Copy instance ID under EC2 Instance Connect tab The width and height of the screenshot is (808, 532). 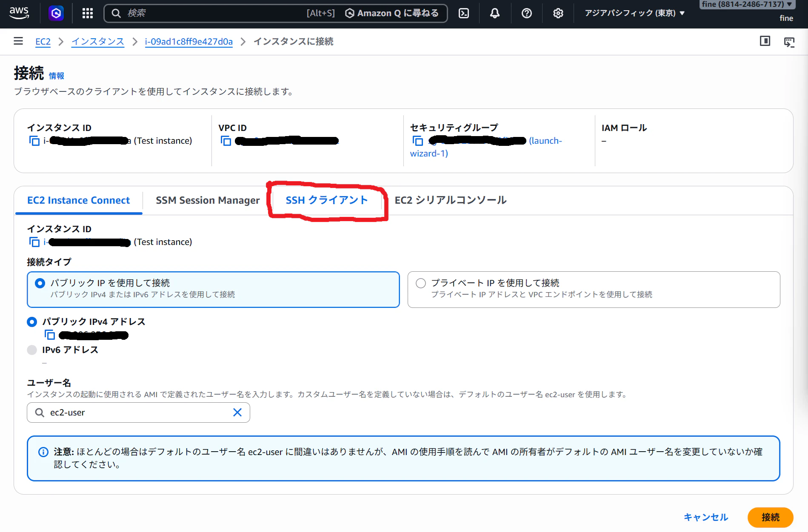pos(34,242)
